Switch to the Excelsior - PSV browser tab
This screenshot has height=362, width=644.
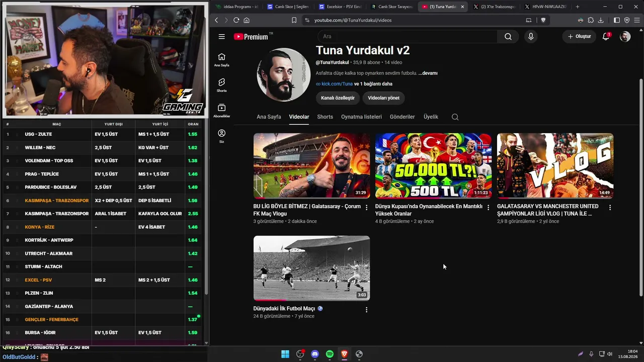(x=341, y=7)
